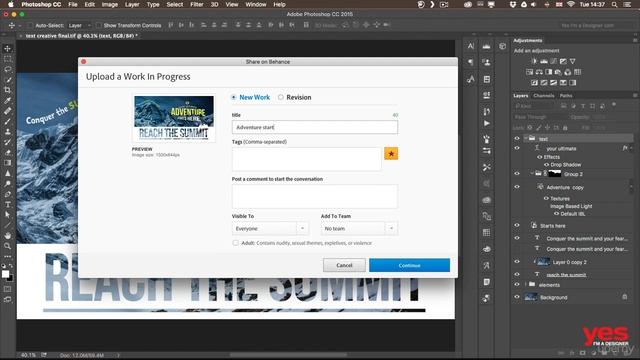Select the Path Selection arrow tool
Screen dimensions: 640x360
click(8, 215)
